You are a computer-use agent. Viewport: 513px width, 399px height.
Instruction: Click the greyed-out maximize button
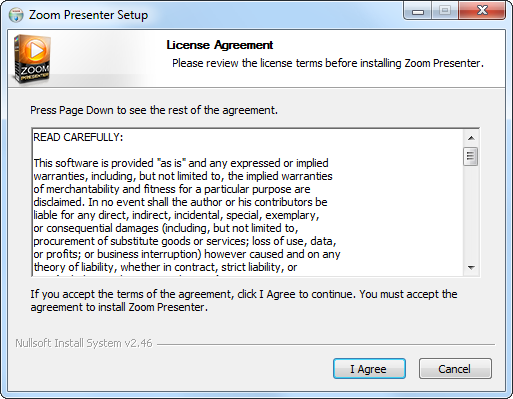445,10
